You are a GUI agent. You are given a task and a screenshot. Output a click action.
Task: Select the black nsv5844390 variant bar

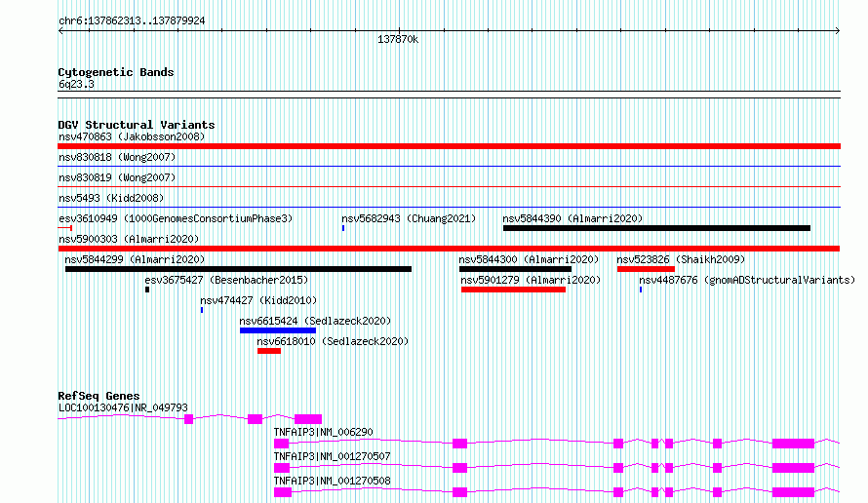point(656,228)
